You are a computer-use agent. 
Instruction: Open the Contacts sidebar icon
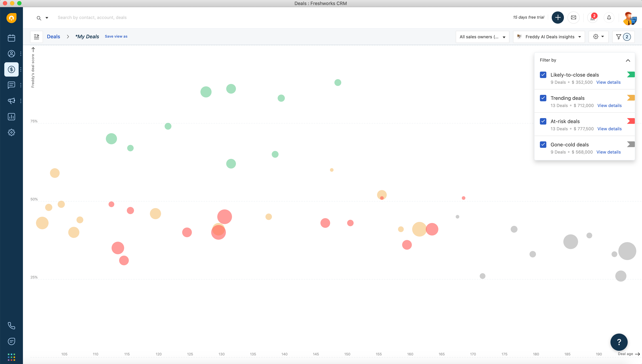[x=11, y=54]
